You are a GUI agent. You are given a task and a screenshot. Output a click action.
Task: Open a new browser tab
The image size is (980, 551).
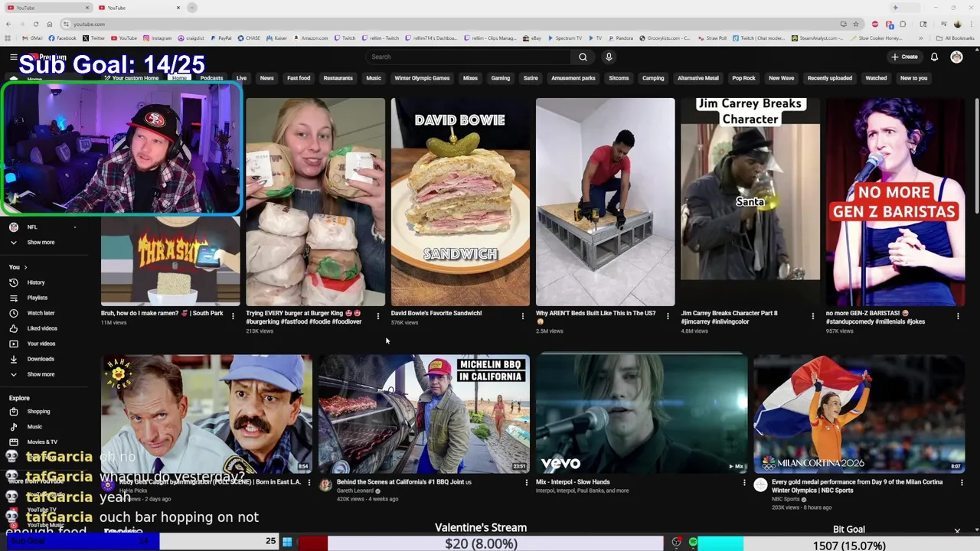(191, 8)
